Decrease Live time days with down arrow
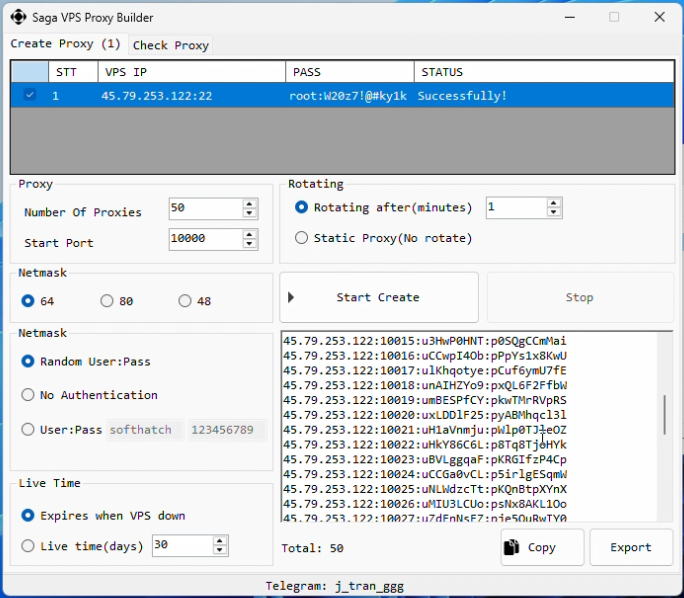Viewport: 684px width, 598px height. click(x=219, y=550)
